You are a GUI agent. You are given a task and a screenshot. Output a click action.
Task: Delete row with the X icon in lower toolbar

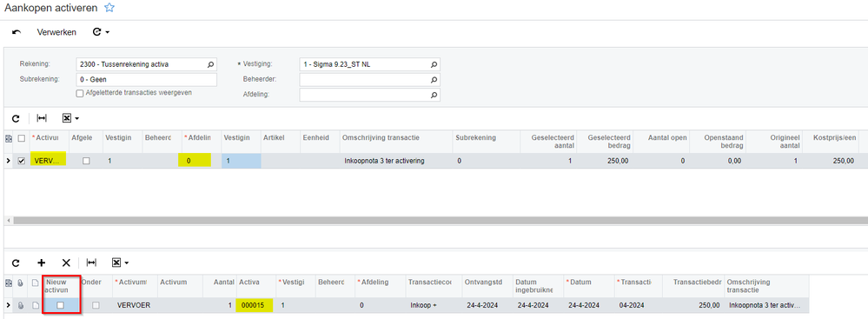pos(66,263)
